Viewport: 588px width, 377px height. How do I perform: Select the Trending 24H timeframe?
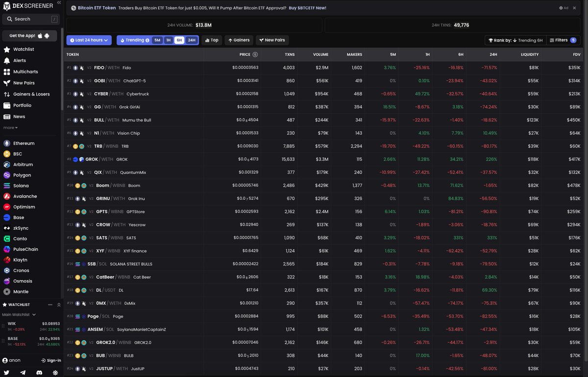pos(191,40)
